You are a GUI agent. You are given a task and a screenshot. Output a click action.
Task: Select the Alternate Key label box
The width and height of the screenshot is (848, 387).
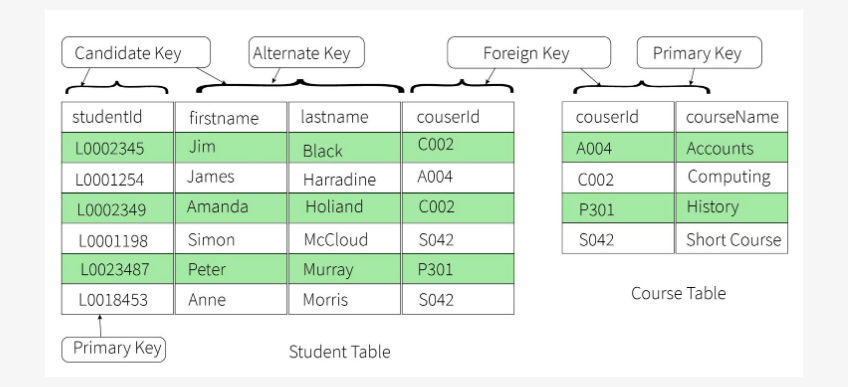[307, 52]
